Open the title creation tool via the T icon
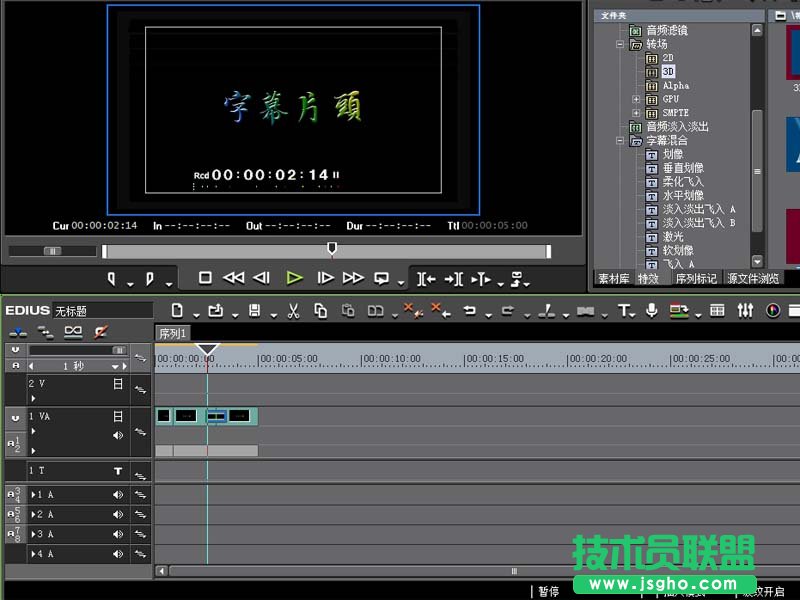This screenshot has height=600, width=800. tap(623, 311)
